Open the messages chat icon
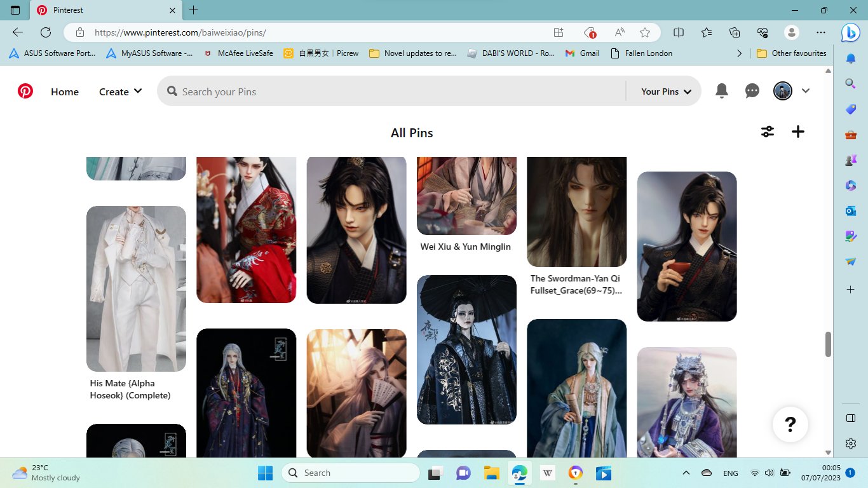868x488 pixels. tap(752, 91)
